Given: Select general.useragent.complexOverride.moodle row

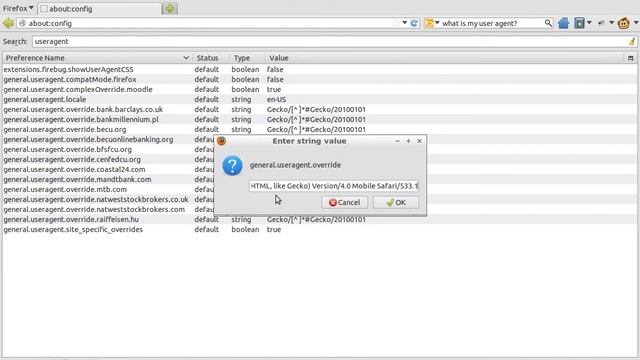Looking at the screenshot, I should [320, 89].
